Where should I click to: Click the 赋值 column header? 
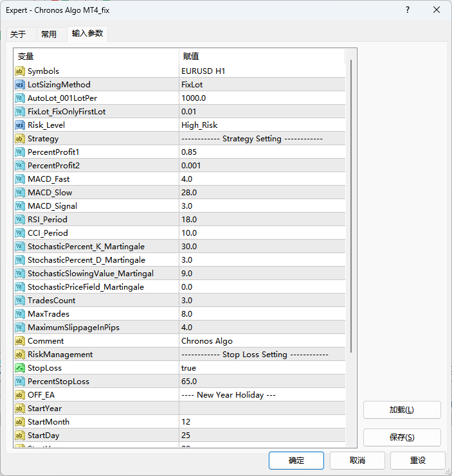262,57
